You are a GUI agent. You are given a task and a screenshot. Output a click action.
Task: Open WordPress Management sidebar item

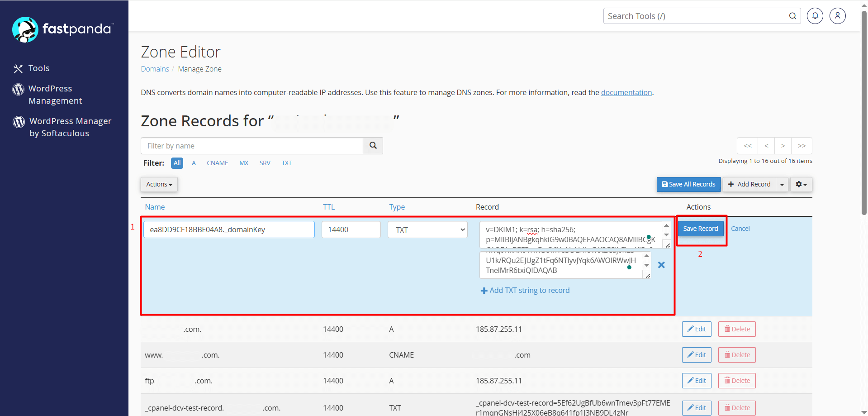tap(47, 95)
